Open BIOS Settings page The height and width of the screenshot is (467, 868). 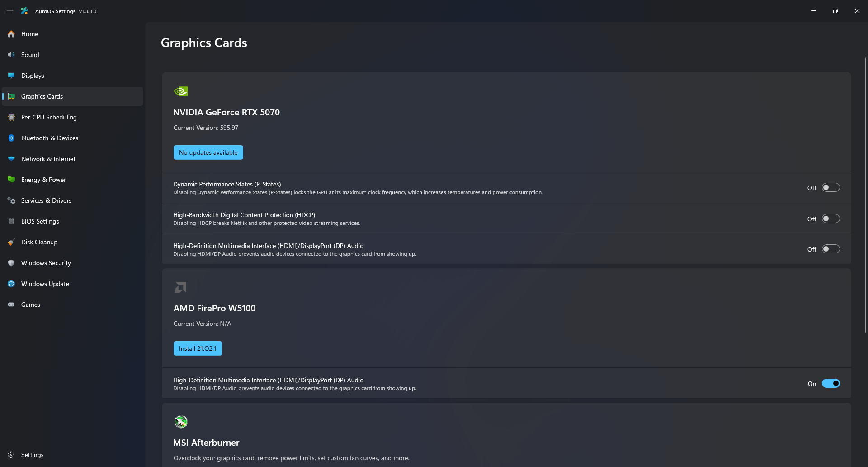(72, 221)
